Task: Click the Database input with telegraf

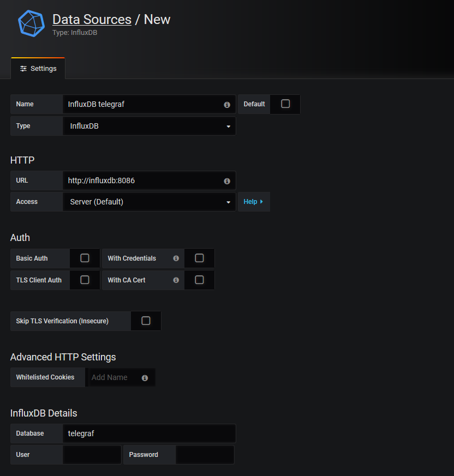Action: pos(149,433)
